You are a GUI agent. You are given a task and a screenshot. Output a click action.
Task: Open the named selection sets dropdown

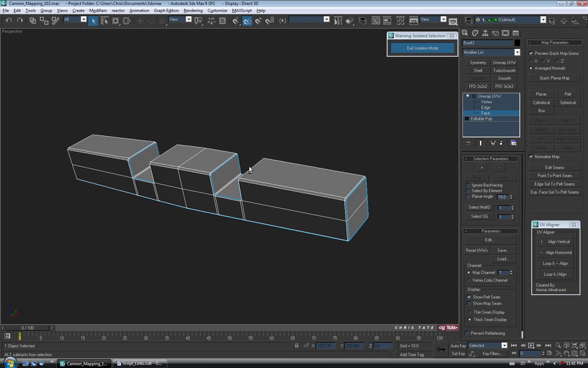point(326,19)
